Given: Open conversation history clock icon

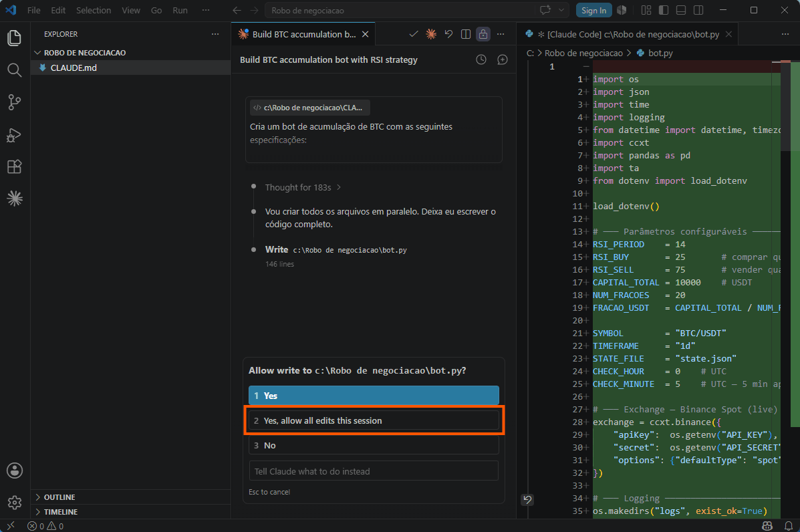Looking at the screenshot, I should point(481,59).
